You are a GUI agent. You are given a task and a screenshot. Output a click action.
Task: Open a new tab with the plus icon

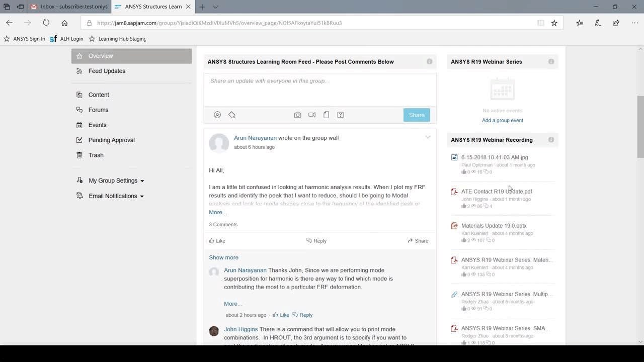coord(202,7)
